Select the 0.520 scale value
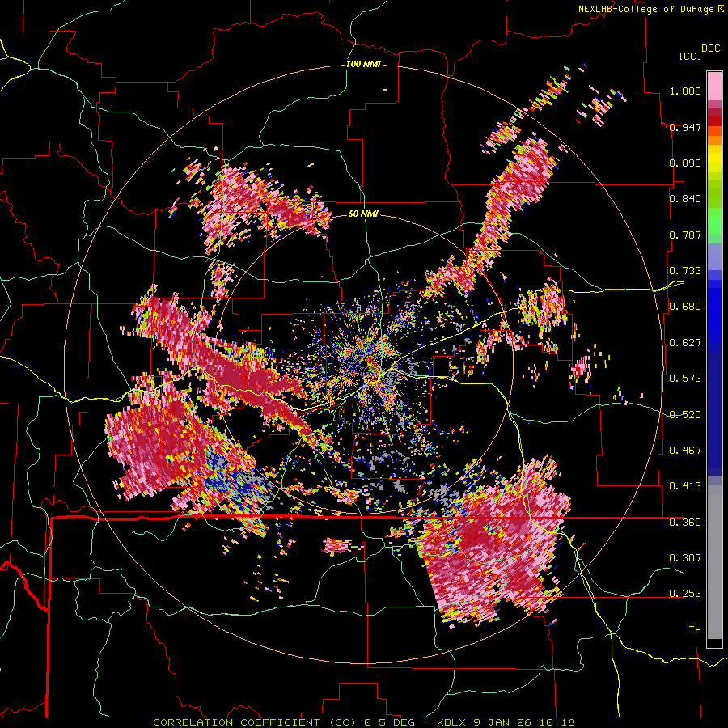Screen dimensions: 728x728 tap(685, 414)
